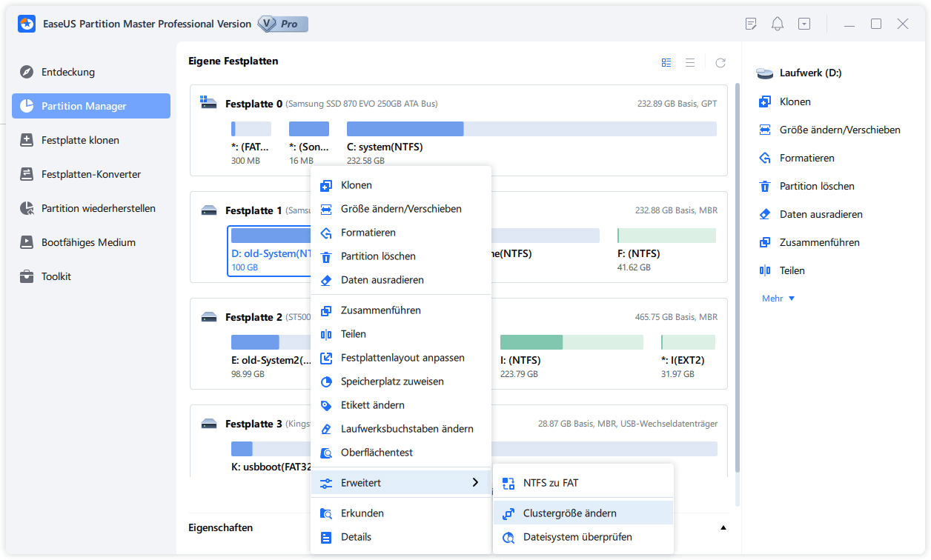Select the E: old-System2 partition
This screenshot has width=931, height=560.
[271, 357]
